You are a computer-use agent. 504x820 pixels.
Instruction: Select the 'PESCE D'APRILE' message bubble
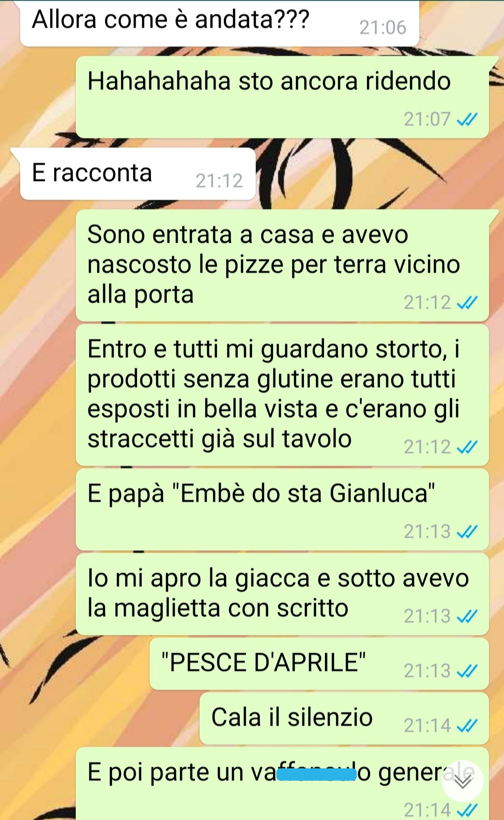[x=319, y=663]
